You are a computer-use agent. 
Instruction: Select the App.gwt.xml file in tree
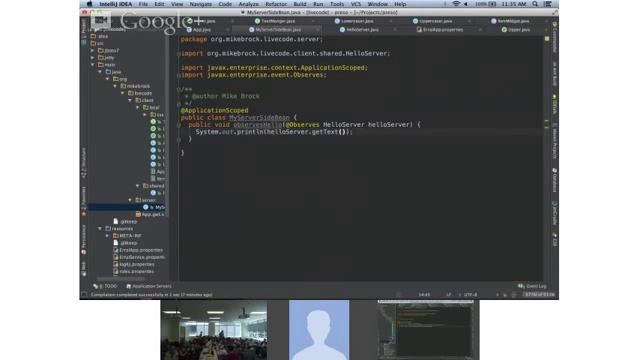[x=150, y=214]
